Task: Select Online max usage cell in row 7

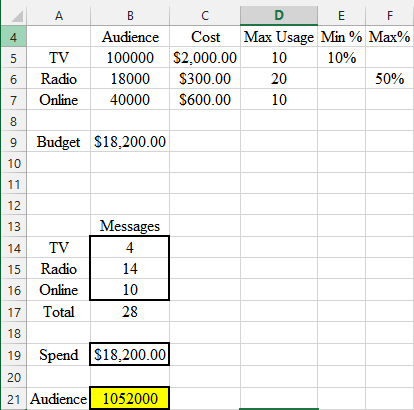Action: 279,100
